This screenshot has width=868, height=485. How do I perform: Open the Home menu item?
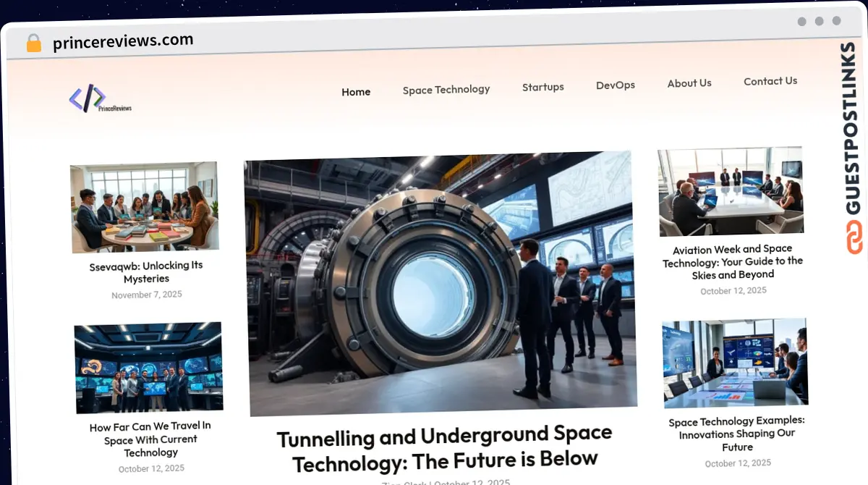356,92
